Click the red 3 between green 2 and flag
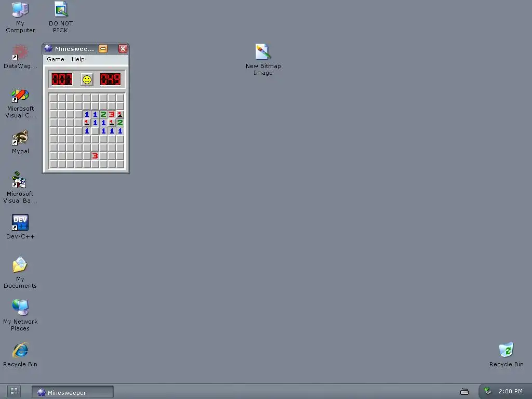 [112, 114]
